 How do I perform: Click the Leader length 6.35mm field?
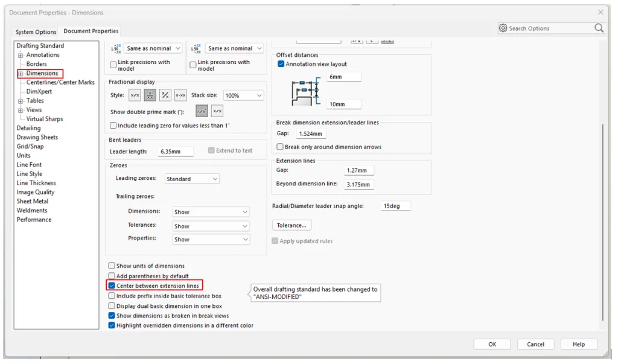176,152
